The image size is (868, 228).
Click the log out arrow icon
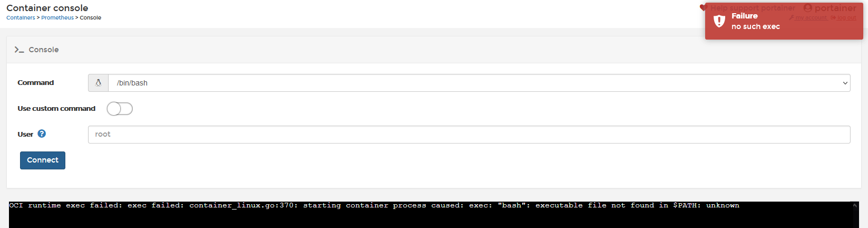coord(833,18)
